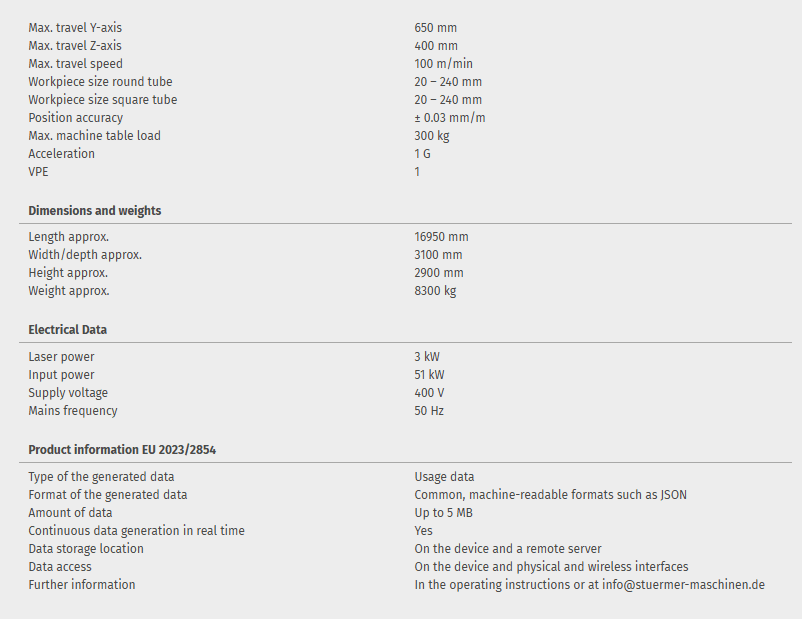
Task: Click the Acceleration label
Action: (x=62, y=154)
